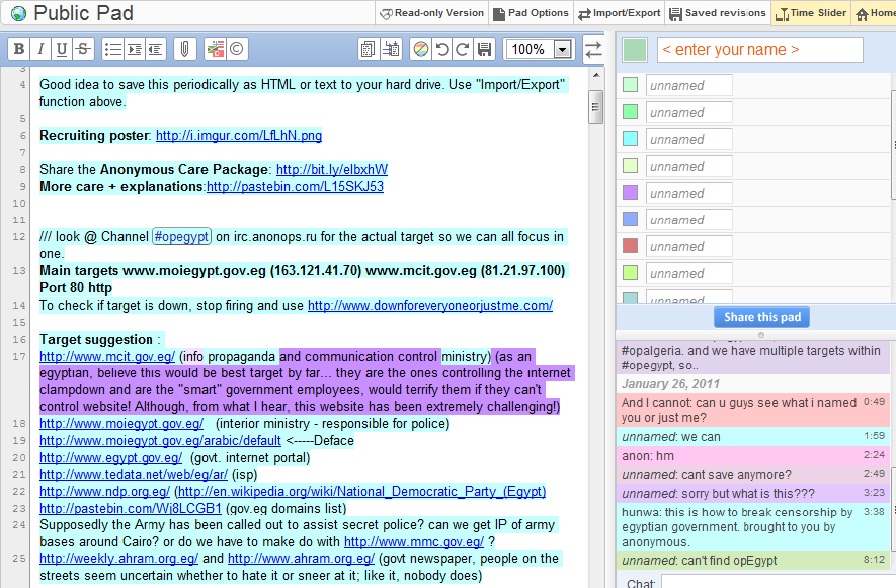Screen dimensions: 896x588
Task: Go to Home tab
Action: tap(875, 13)
